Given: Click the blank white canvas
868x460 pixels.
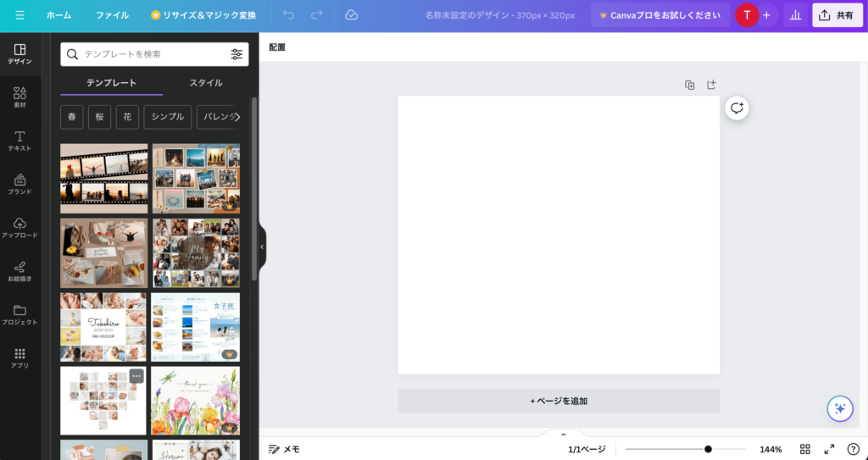Looking at the screenshot, I should pos(559,236).
